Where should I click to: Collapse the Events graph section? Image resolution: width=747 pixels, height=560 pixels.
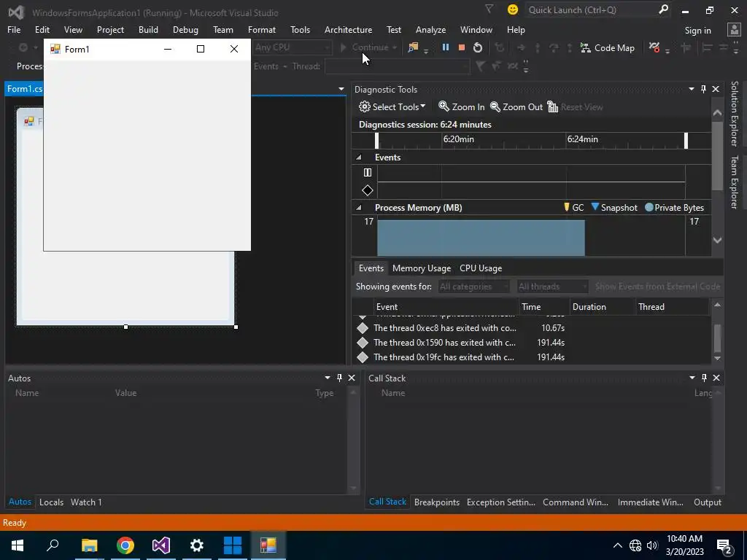click(359, 157)
